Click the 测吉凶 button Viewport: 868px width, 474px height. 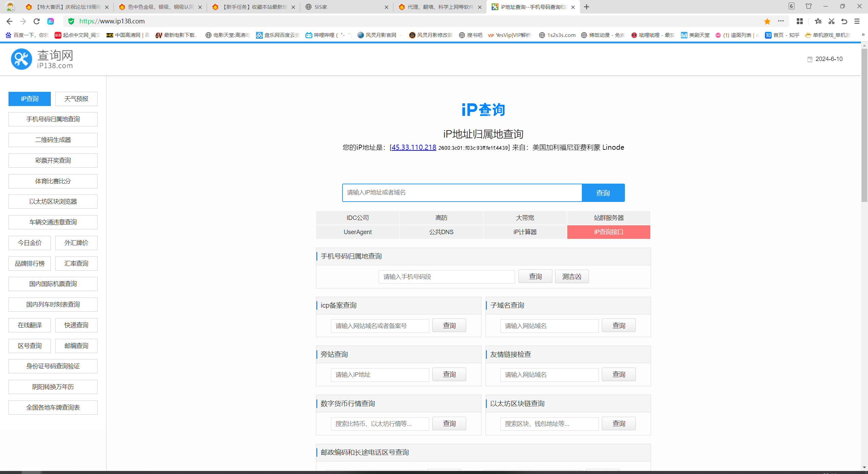tap(572, 276)
